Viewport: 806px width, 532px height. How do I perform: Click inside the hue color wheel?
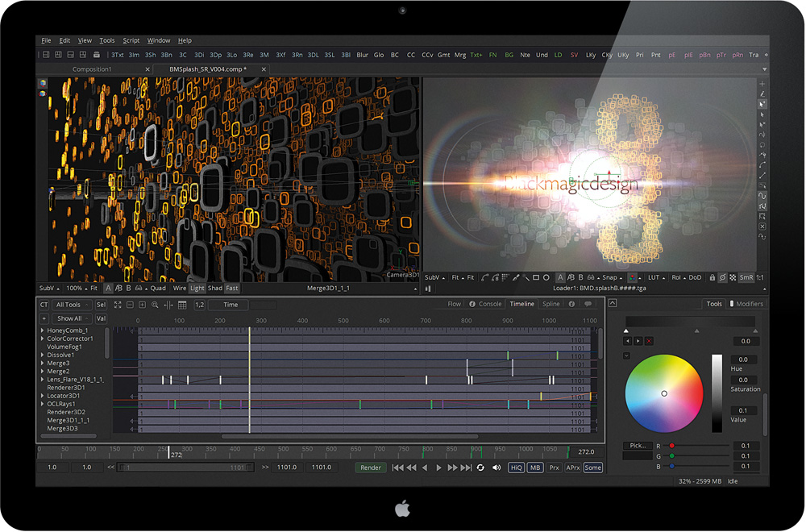point(664,393)
